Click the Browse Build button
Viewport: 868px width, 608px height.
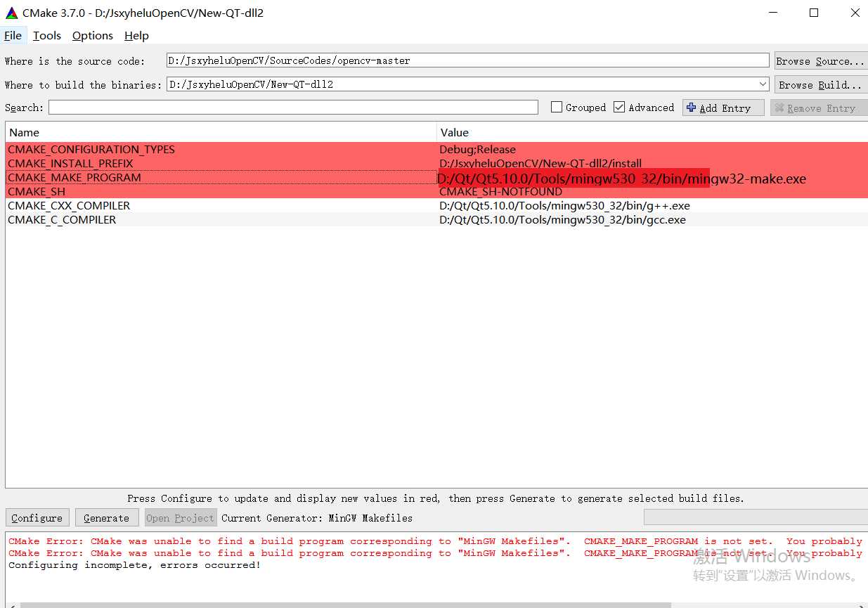pyautogui.click(x=820, y=85)
